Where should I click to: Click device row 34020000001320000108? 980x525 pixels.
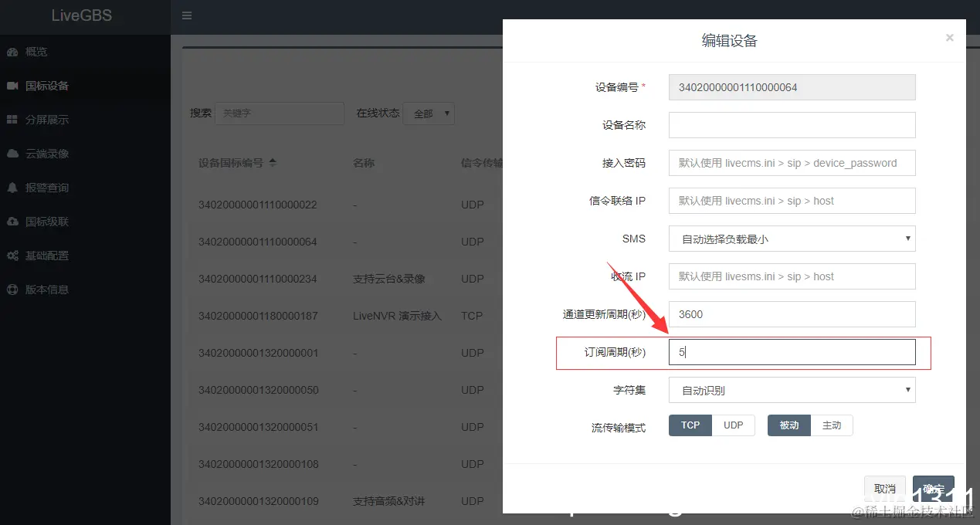258,464
